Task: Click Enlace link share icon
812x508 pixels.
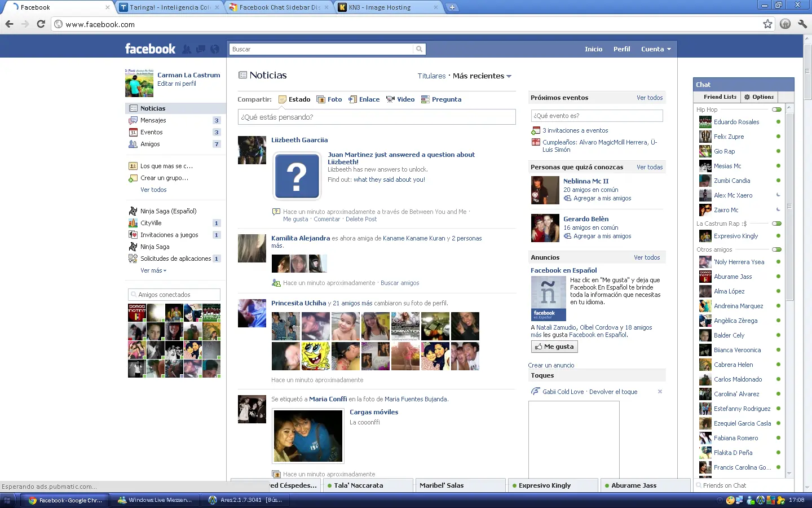Action: point(353,99)
